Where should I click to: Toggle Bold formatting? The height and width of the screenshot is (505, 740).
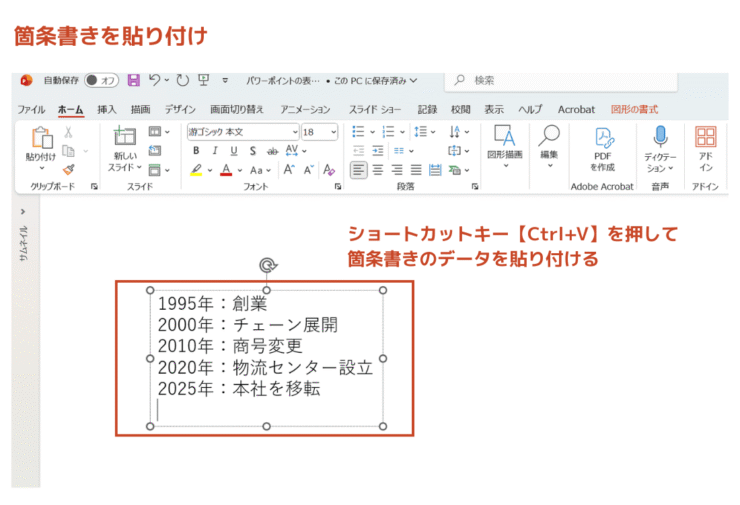(x=196, y=151)
